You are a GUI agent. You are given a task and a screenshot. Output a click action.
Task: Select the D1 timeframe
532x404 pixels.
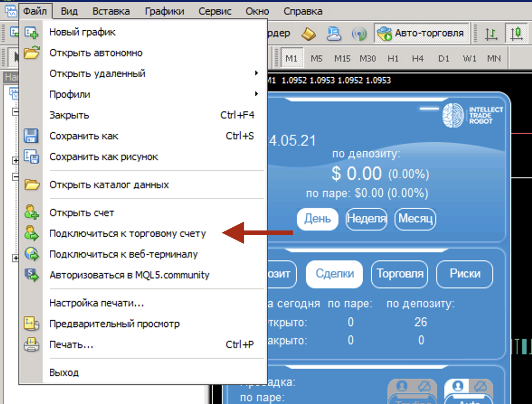click(443, 58)
